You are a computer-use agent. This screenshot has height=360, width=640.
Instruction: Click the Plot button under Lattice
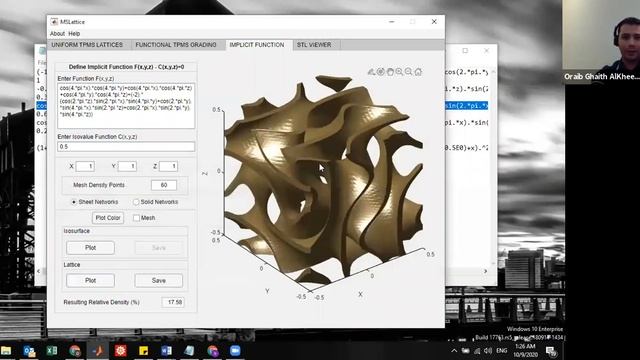tap(91, 280)
